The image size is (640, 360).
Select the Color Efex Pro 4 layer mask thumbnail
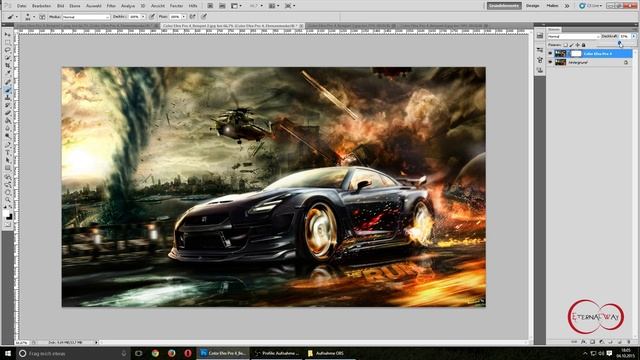tap(576, 53)
